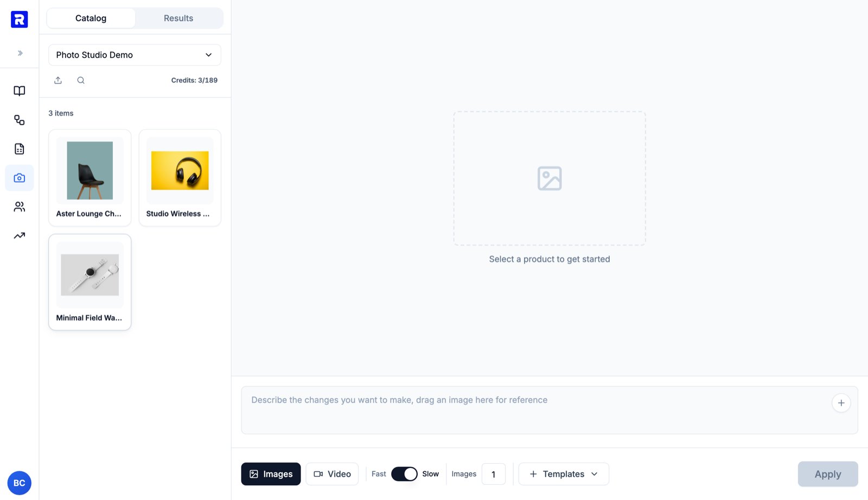Open the Templates dropdown
The width and height of the screenshot is (868, 500).
point(564,474)
